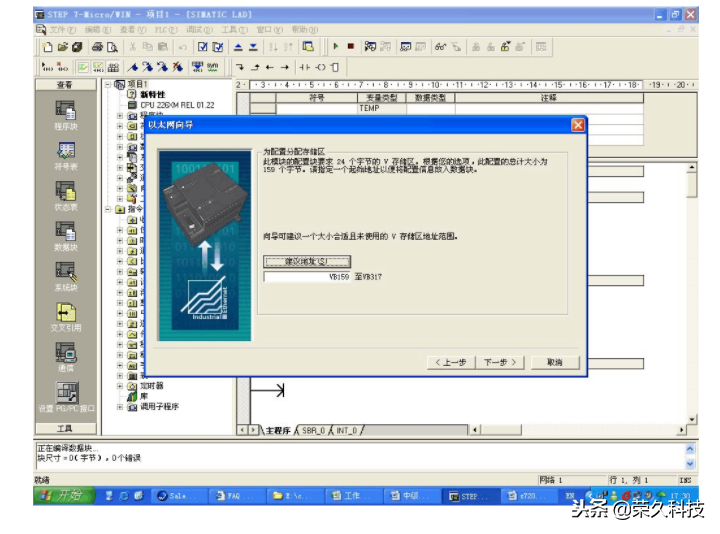
Task: Click the Print icon in the toolbar
Action: [x=97, y=47]
